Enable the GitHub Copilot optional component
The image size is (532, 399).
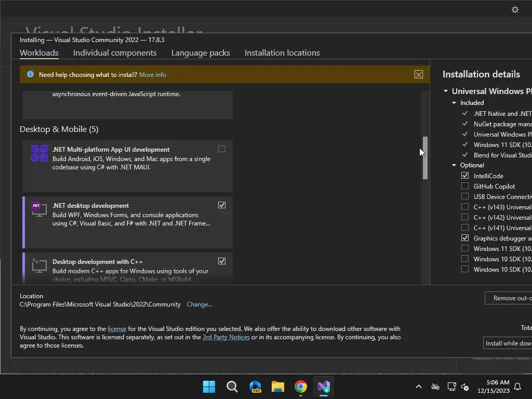465,186
